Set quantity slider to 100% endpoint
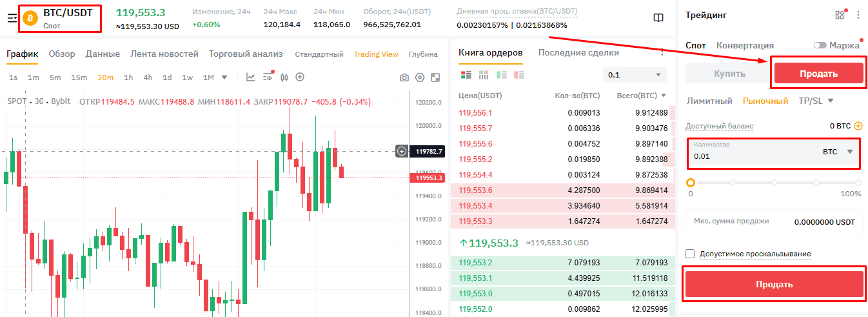Image resolution: width=868 pixels, height=317 pixels. [858, 183]
